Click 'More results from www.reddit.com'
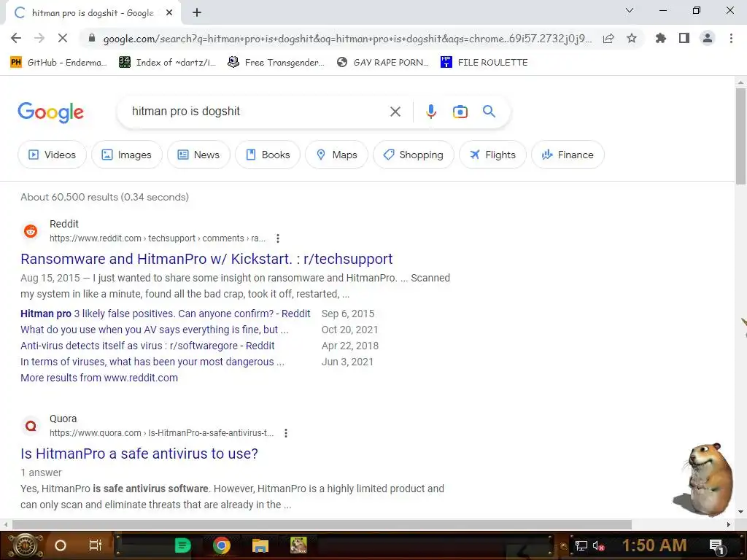The image size is (747, 560). point(99,378)
